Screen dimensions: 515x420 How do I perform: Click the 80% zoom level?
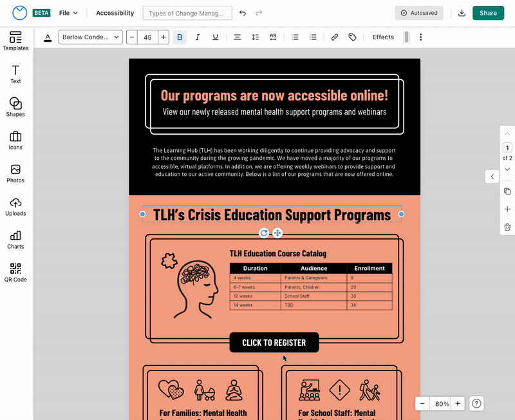[x=442, y=403]
